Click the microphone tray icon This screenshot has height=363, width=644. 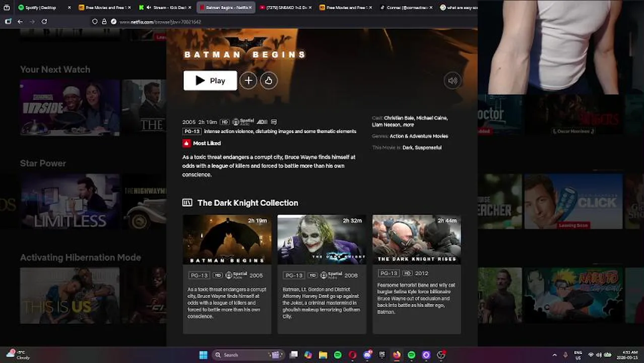coord(565,355)
